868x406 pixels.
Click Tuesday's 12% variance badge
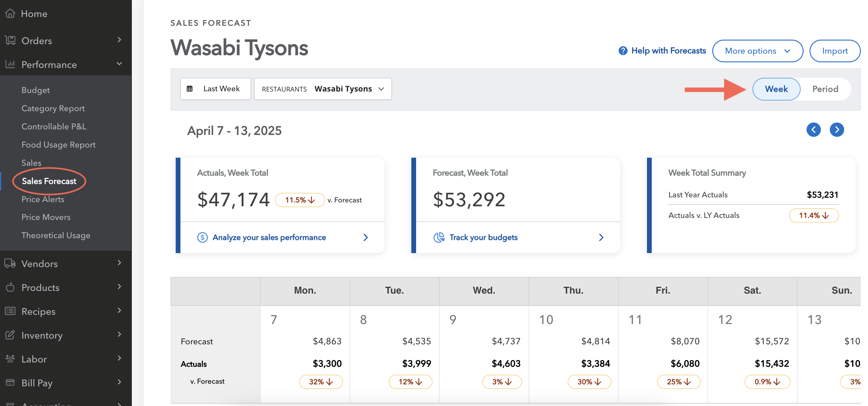410,382
